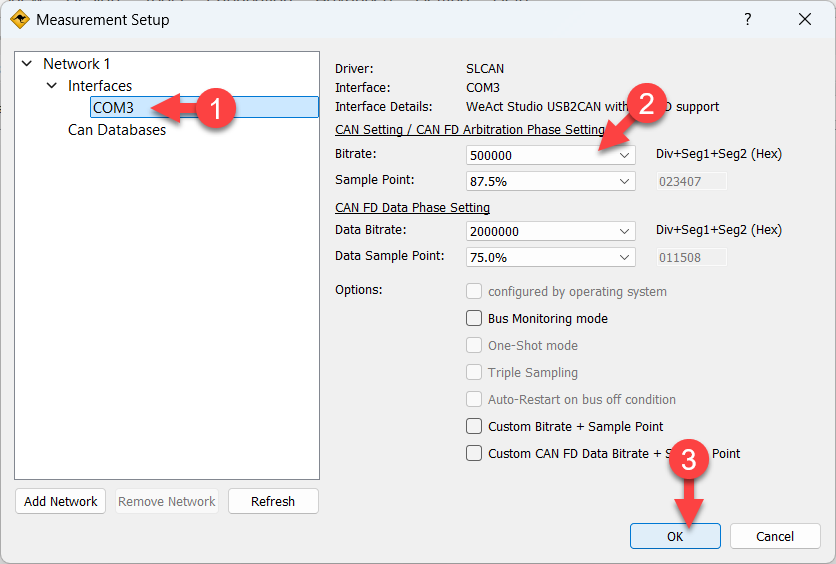836x564 pixels.
Task: Close the Measurement Setup dialog
Action: point(804,20)
